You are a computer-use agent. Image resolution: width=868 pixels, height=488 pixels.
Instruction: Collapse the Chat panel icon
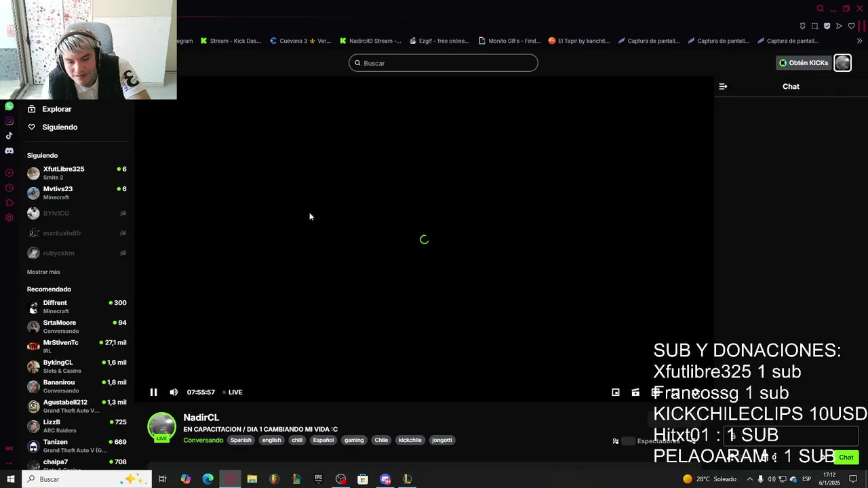[723, 87]
